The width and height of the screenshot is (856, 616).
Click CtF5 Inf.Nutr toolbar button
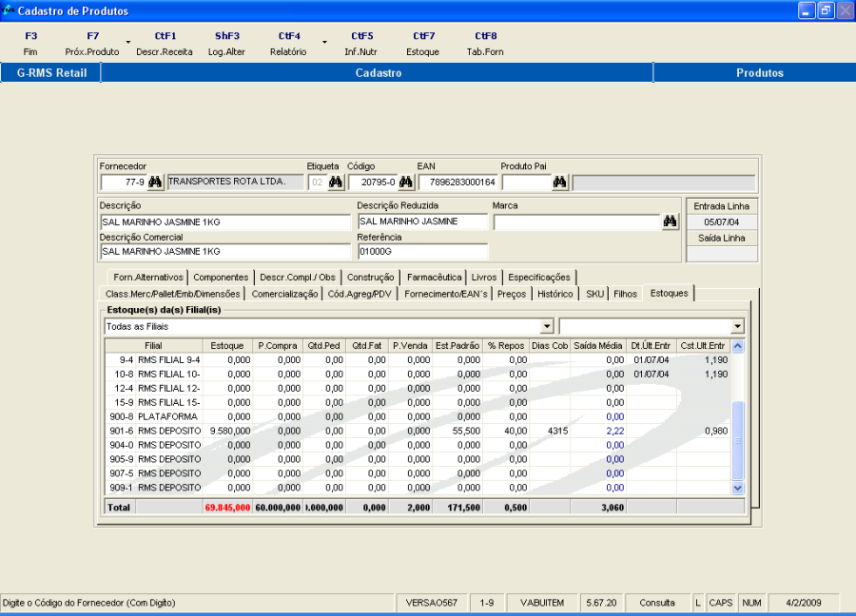[x=361, y=44]
